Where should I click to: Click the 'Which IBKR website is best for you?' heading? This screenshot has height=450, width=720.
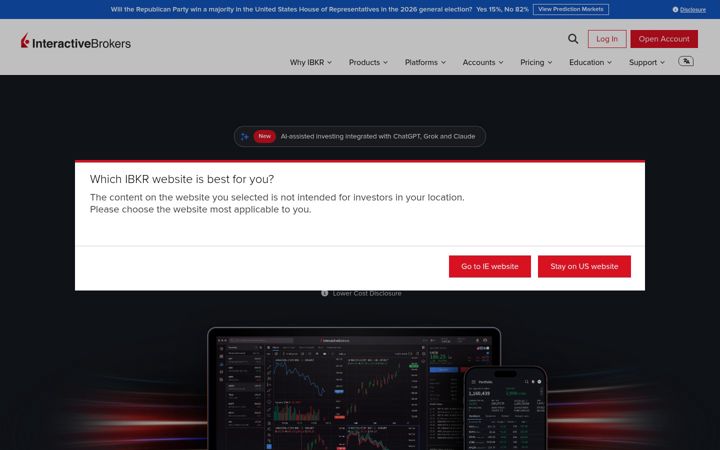coord(182,179)
